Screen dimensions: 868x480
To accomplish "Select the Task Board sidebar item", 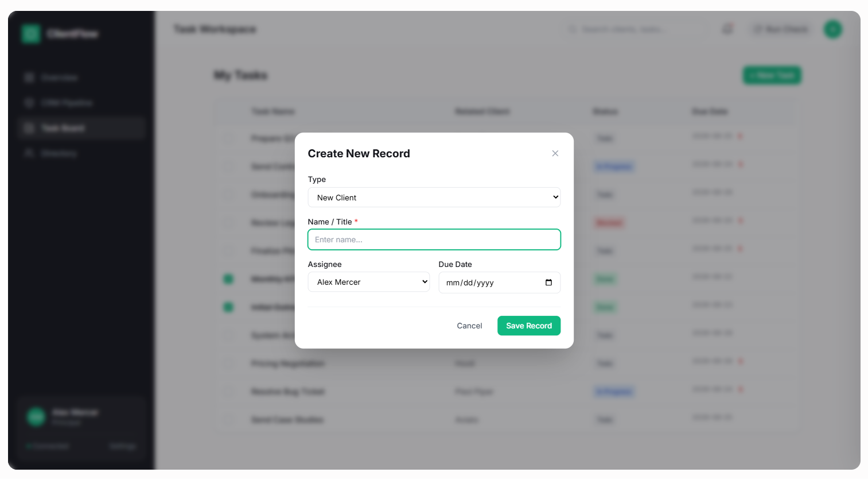I will 81,128.
